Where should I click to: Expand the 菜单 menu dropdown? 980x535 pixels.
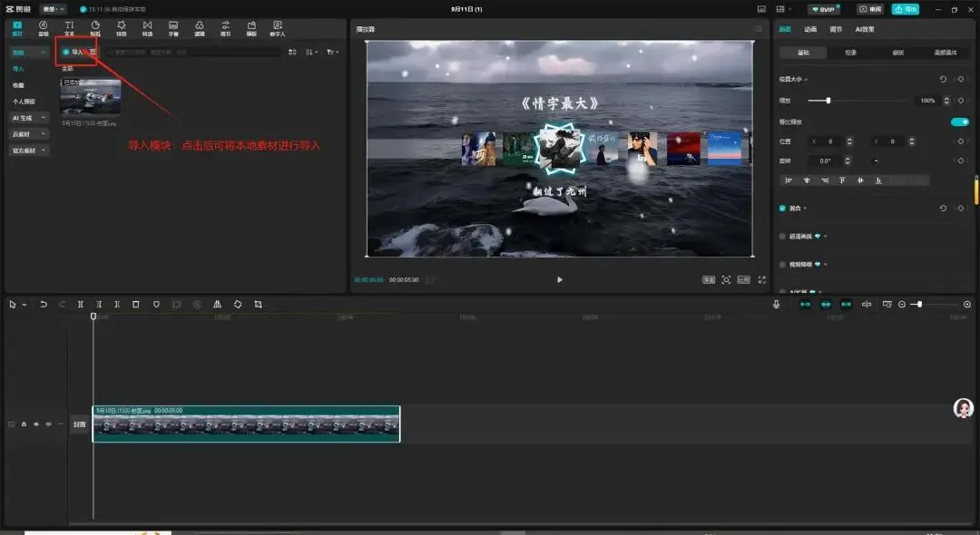[53, 9]
